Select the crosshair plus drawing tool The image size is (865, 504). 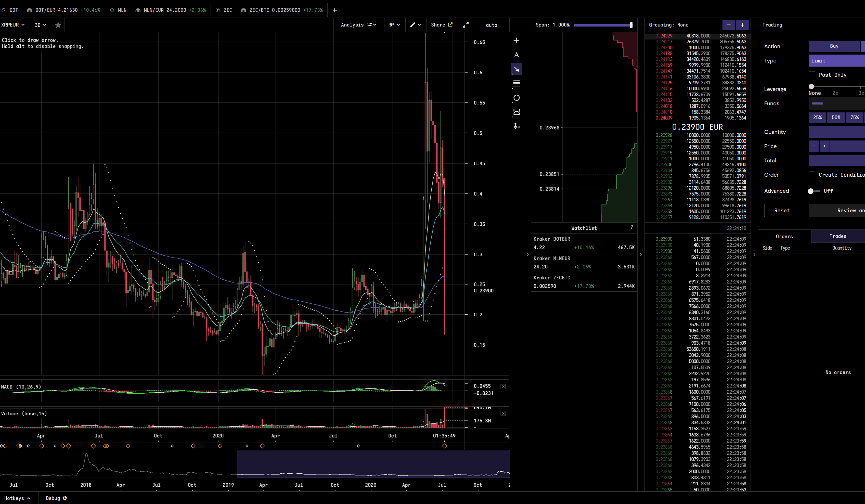(516, 41)
